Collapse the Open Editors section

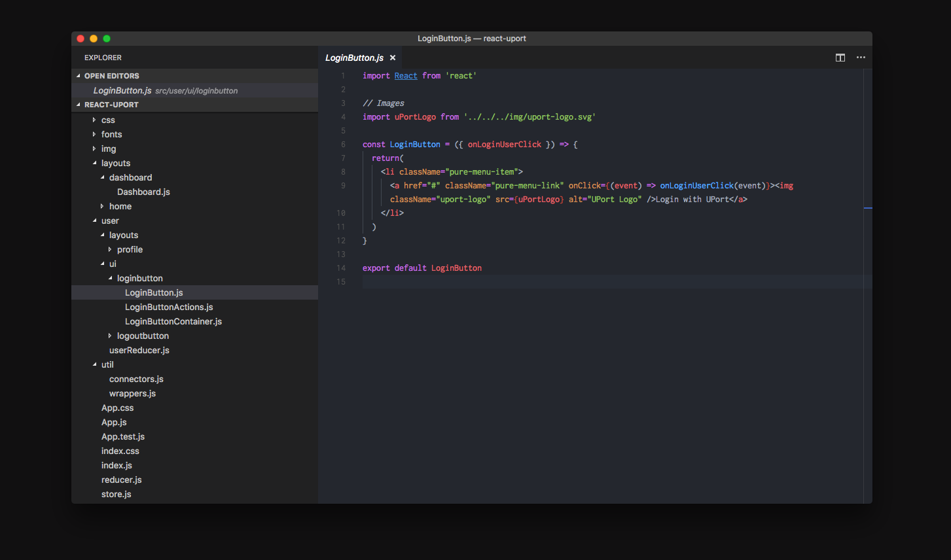(111, 76)
